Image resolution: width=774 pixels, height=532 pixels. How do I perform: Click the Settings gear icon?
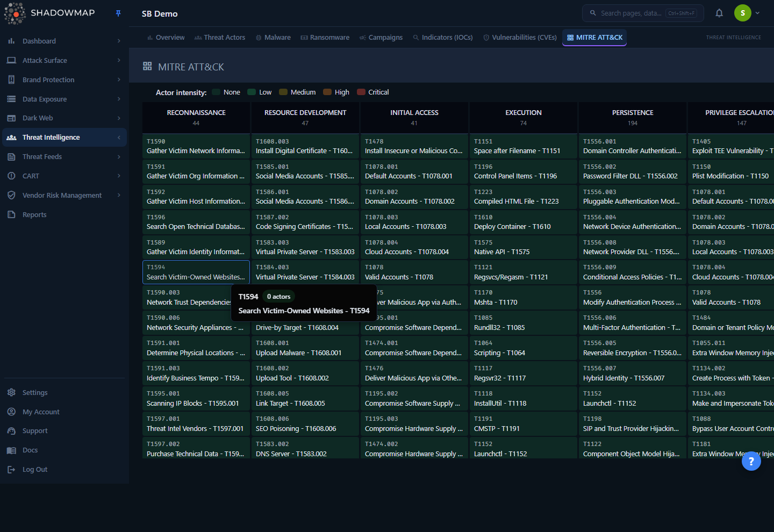click(11, 392)
